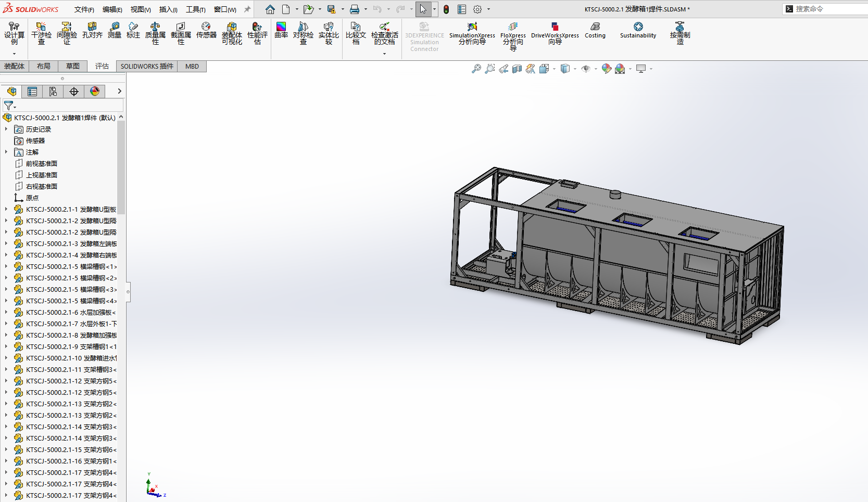This screenshot has height=502, width=868.
Task: Expand the 注解 annotations folder
Action: 6,152
